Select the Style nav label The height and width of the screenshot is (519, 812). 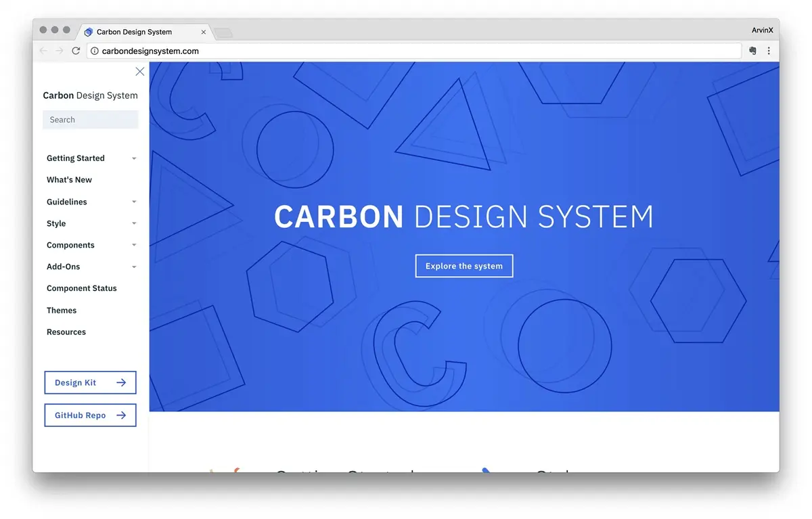(x=56, y=223)
